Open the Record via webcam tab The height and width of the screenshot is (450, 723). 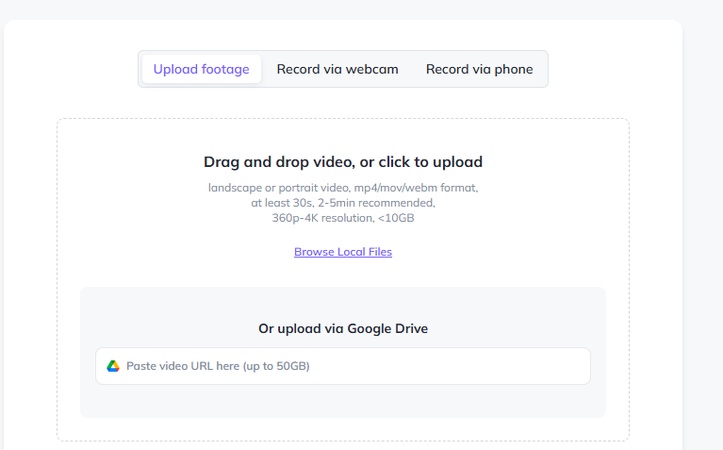point(337,69)
